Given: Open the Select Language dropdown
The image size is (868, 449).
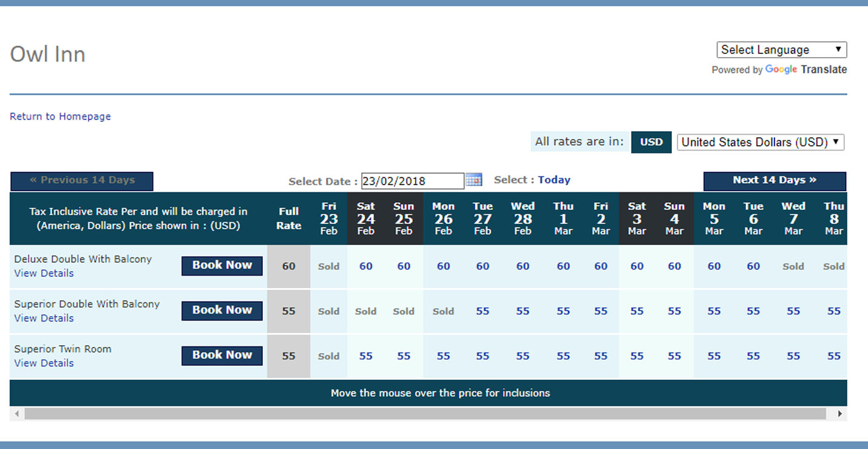Looking at the screenshot, I should click(x=781, y=50).
